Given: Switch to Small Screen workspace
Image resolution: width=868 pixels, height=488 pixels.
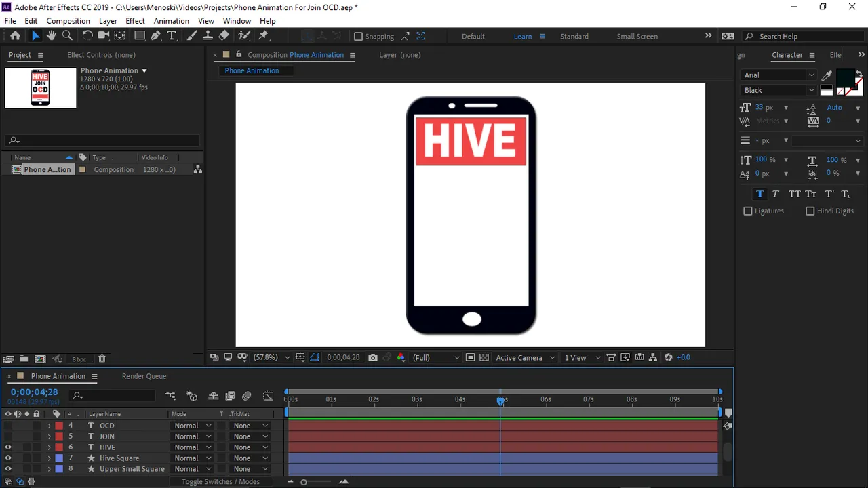Looking at the screenshot, I should tap(637, 37).
